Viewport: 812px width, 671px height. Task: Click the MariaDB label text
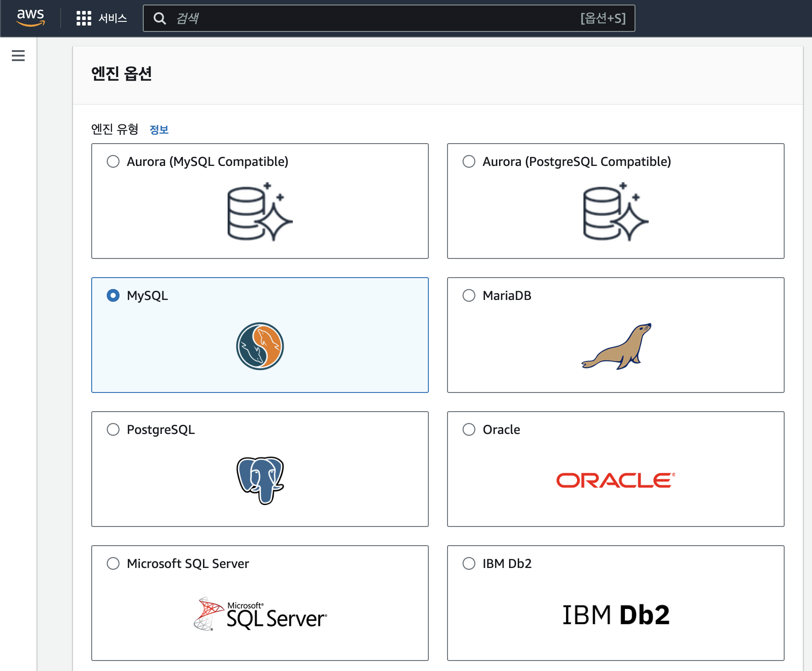[x=507, y=295]
